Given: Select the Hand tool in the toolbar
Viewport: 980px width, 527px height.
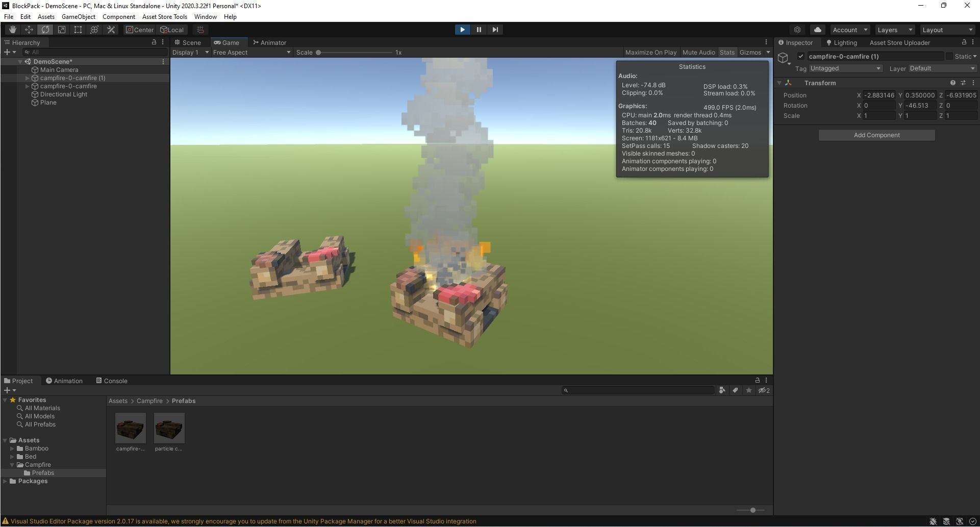Looking at the screenshot, I should click(x=12, y=29).
